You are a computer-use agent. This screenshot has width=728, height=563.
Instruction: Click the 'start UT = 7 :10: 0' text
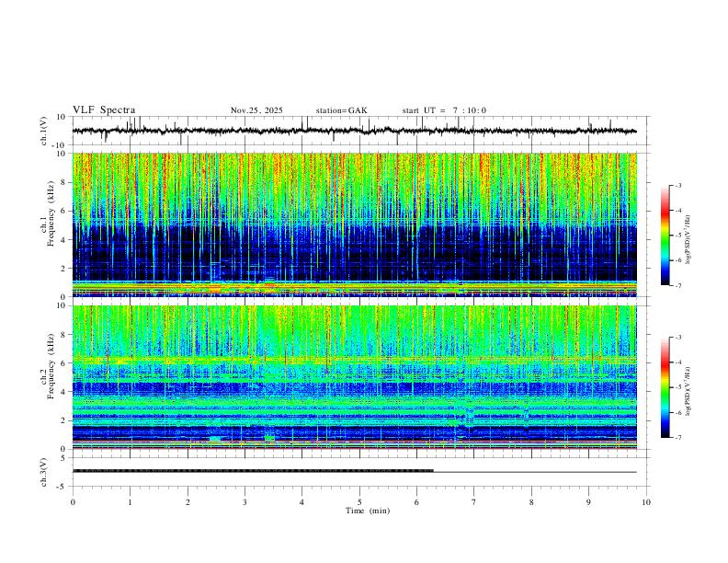pos(444,110)
